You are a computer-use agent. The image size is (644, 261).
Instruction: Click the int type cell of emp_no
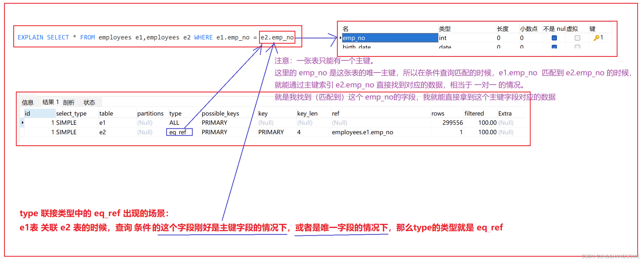466,38
